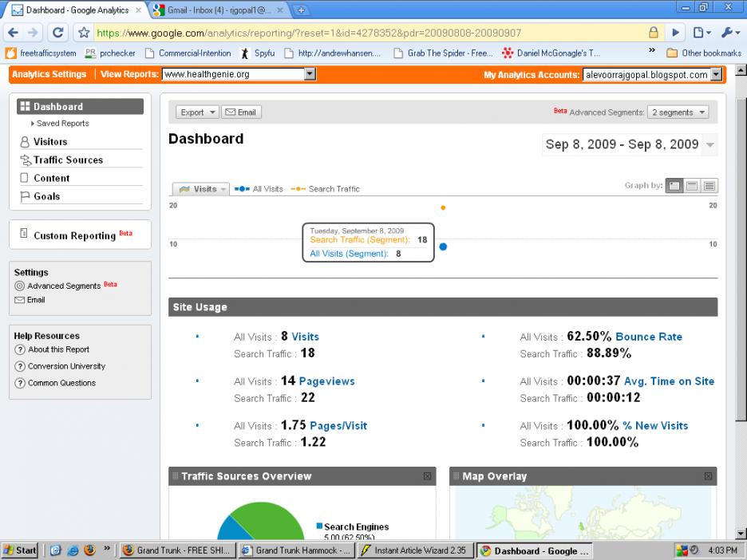Switch to Instant Article Wizard taskbar window
This screenshot has height=560, width=747.
pyautogui.click(x=414, y=550)
